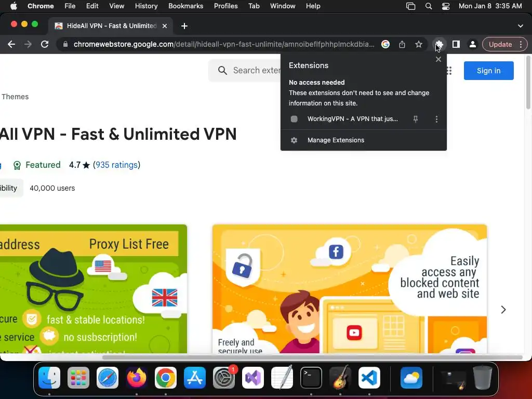Open Terminal from the Dock
This screenshot has width=532, height=399.
311,378
